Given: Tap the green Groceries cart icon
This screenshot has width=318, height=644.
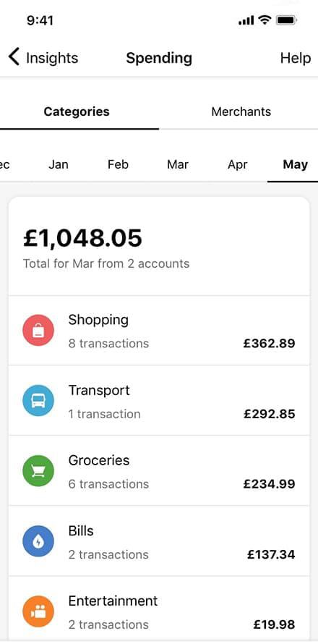Looking at the screenshot, I should coord(38,471).
